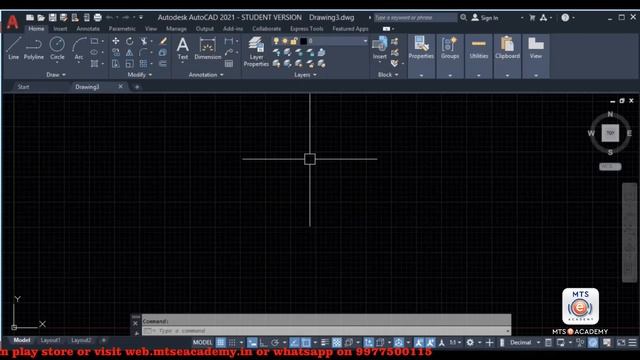
Task: Click the Copy tool icon
Action: tap(116, 52)
